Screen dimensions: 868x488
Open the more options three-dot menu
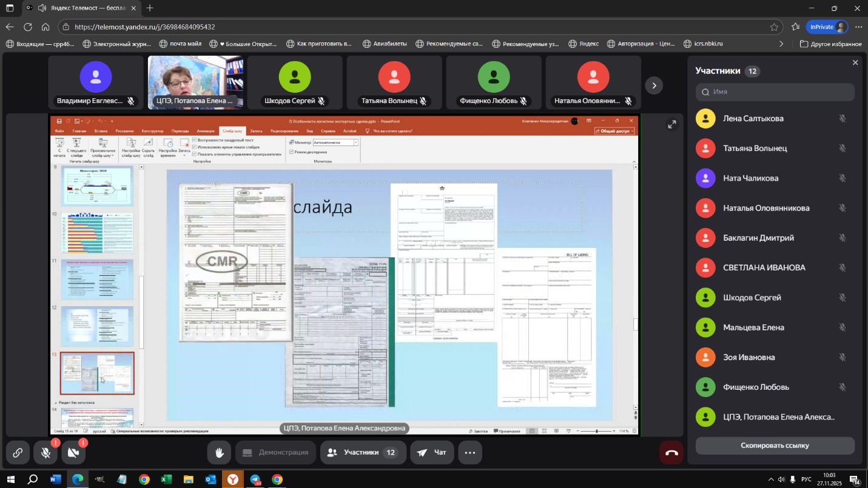[x=469, y=452]
